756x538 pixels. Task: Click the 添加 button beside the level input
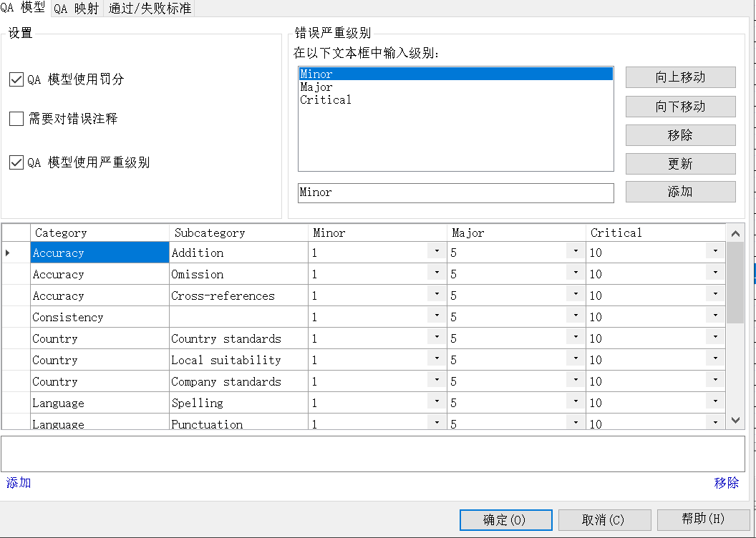pos(680,192)
